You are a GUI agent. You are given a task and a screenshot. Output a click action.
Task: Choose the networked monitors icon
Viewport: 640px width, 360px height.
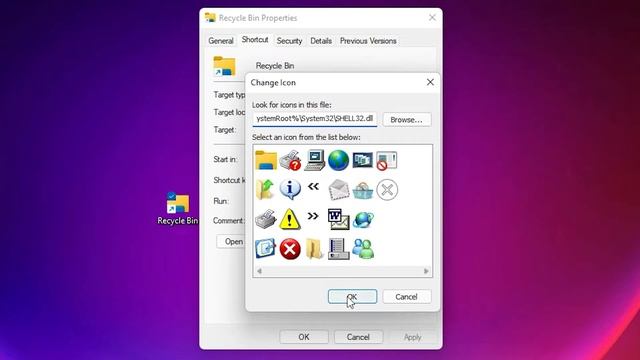pos(363,160)
